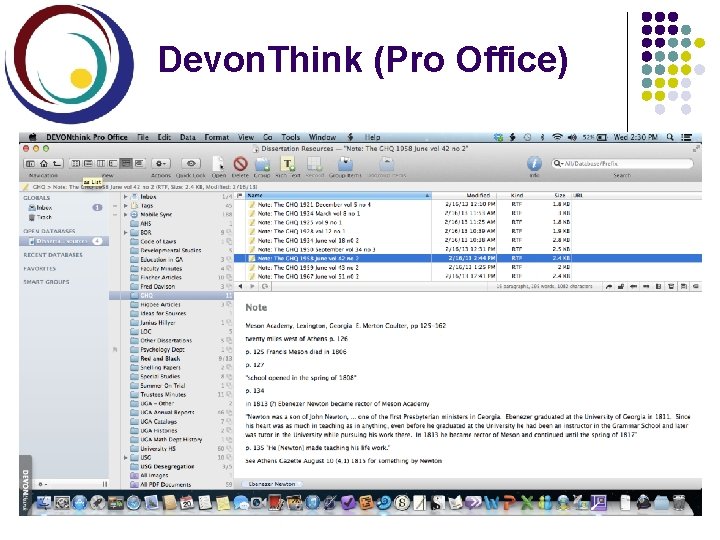Sort by Name column header
This screenshot has height=540, width=720.
click(338, 195)
